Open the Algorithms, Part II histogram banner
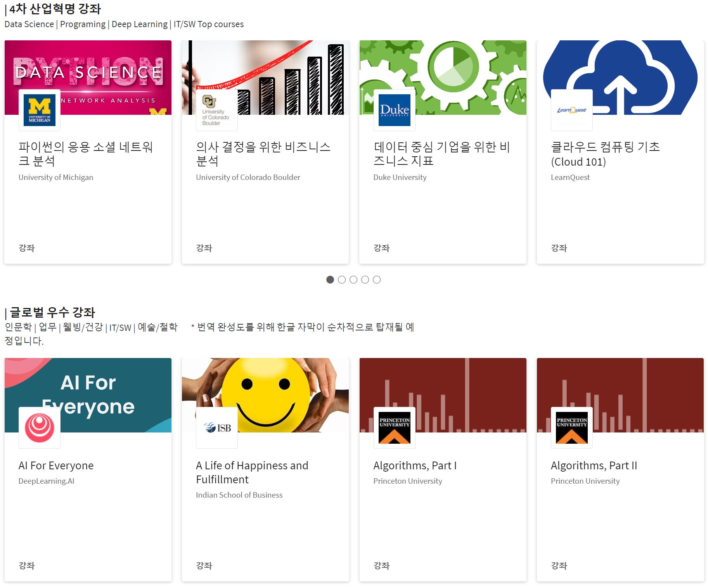Image resolution: width=708 pixels, height=588 pixels. (620, 395)
